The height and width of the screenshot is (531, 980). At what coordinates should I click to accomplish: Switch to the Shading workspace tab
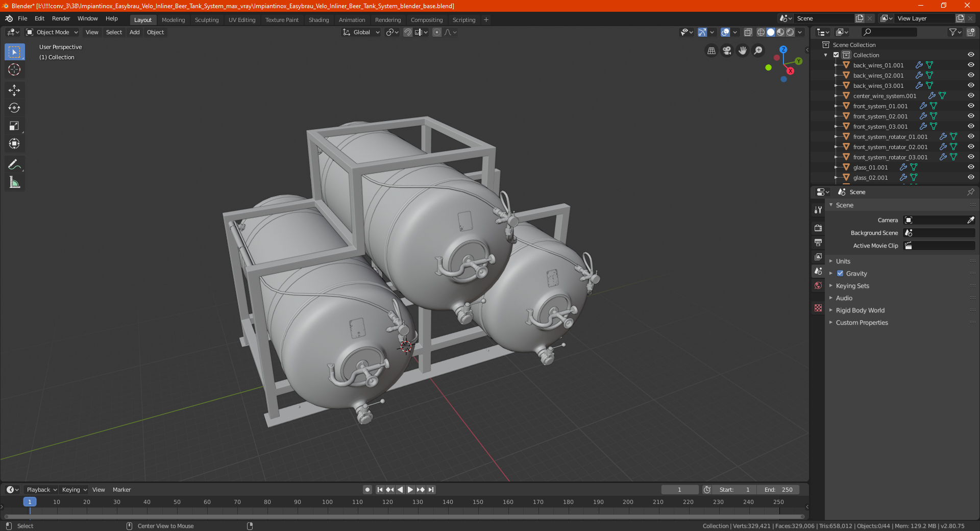tap(318, 20)
